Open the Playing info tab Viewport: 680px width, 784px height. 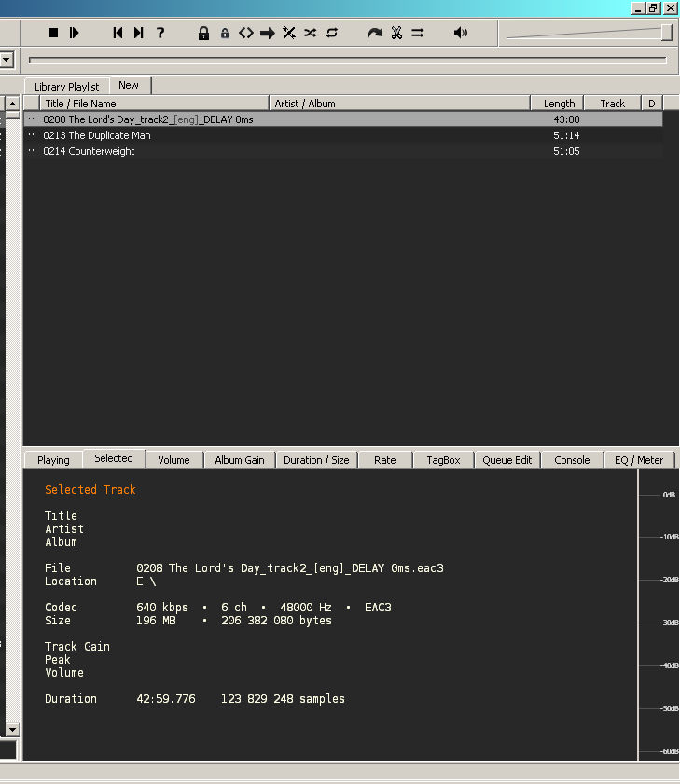tap(53, 460)
